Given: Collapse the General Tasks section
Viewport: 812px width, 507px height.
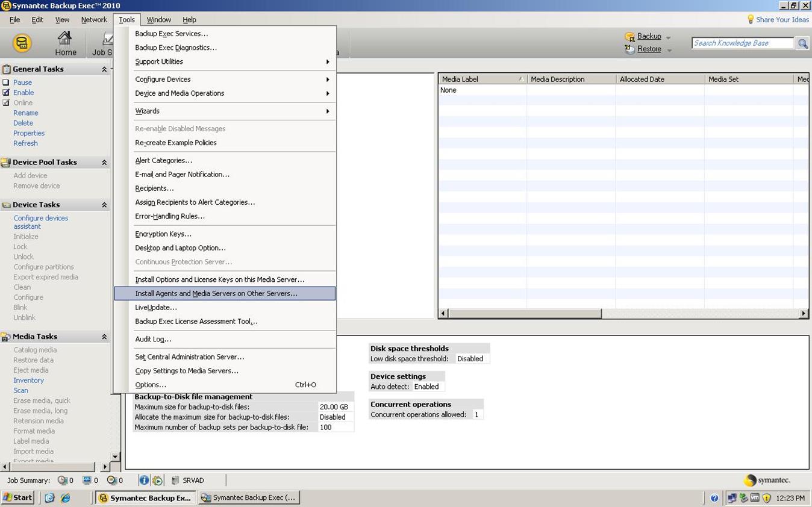Looking at the screenshot, I should [x=104, y=69].
